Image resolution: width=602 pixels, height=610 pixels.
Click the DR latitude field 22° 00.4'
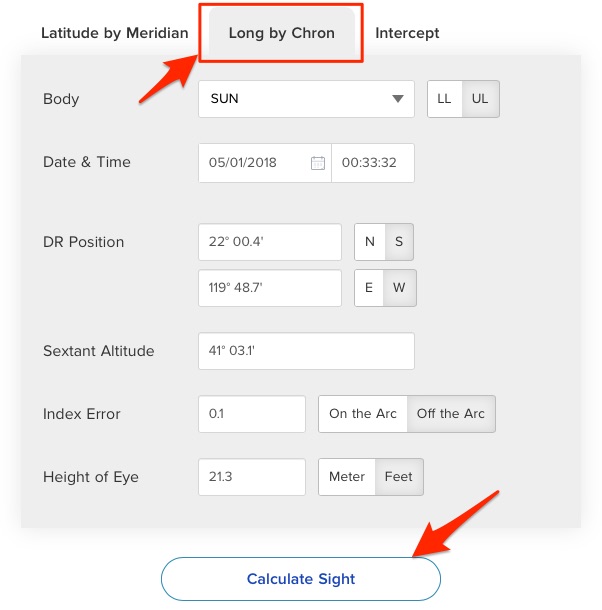coord(270,242)
